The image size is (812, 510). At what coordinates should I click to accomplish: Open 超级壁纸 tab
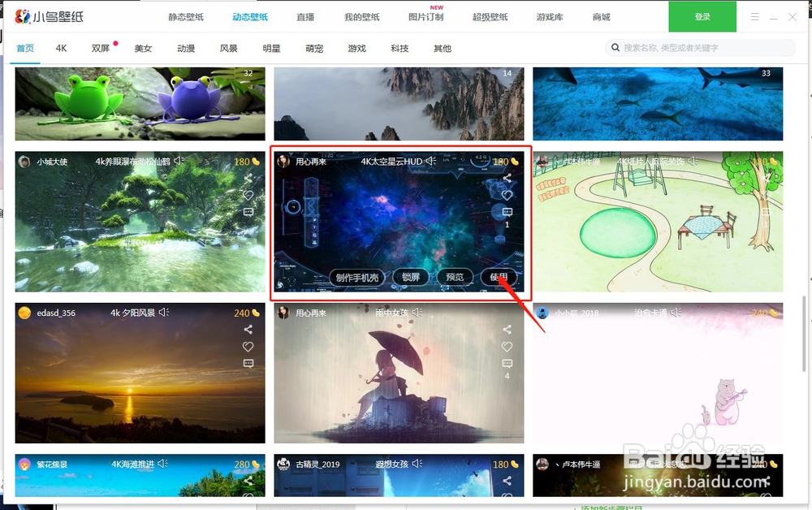pyautogui.click(x=490, y=17)
